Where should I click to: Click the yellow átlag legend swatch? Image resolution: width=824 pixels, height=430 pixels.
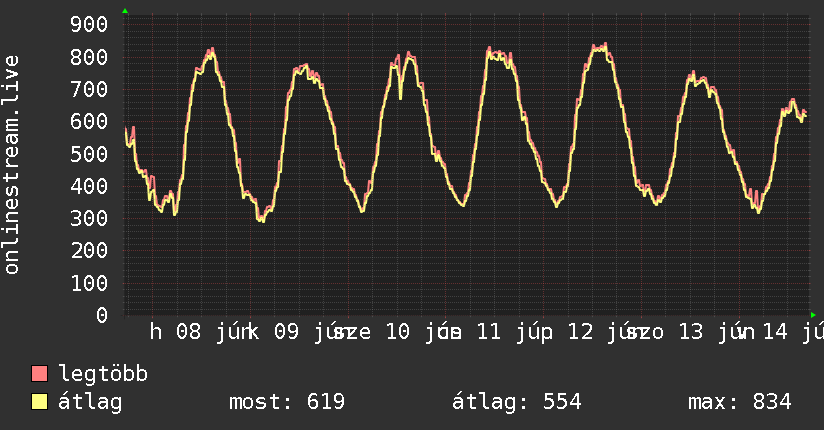click(x=39, y=401)
